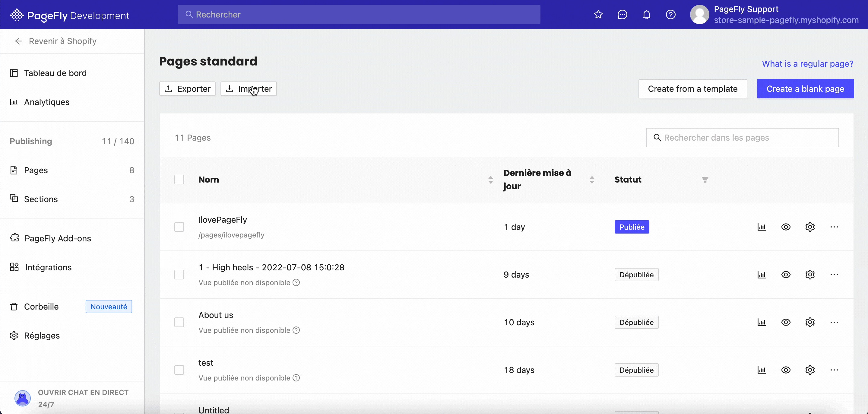Click the live chat bear avatar

point(23,398)
